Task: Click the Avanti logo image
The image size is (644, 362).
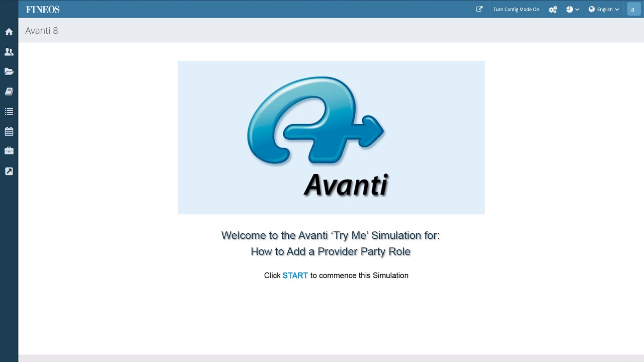Action: [331, 137]
